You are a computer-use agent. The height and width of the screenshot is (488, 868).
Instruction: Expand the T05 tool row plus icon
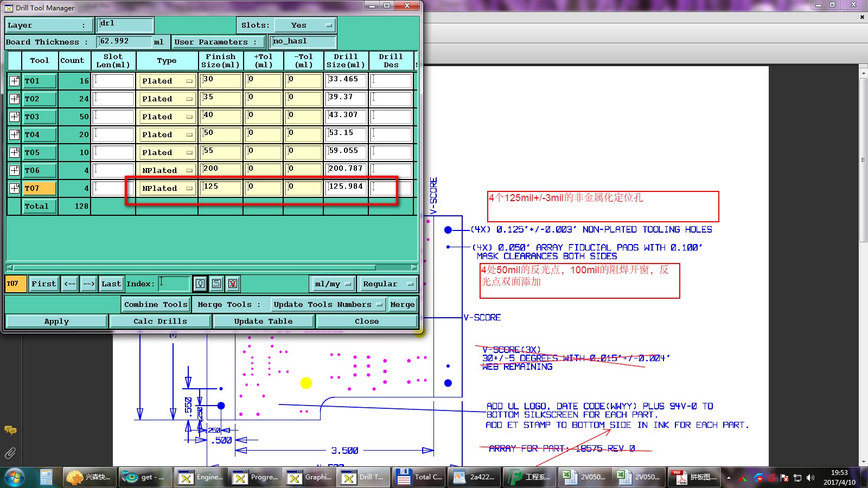pos(14,152)
